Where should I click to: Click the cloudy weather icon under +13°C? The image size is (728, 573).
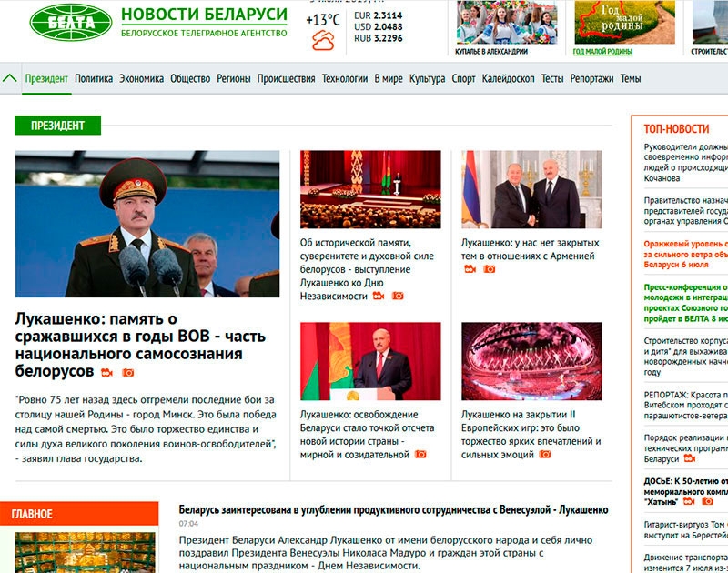tap(323, 40)
